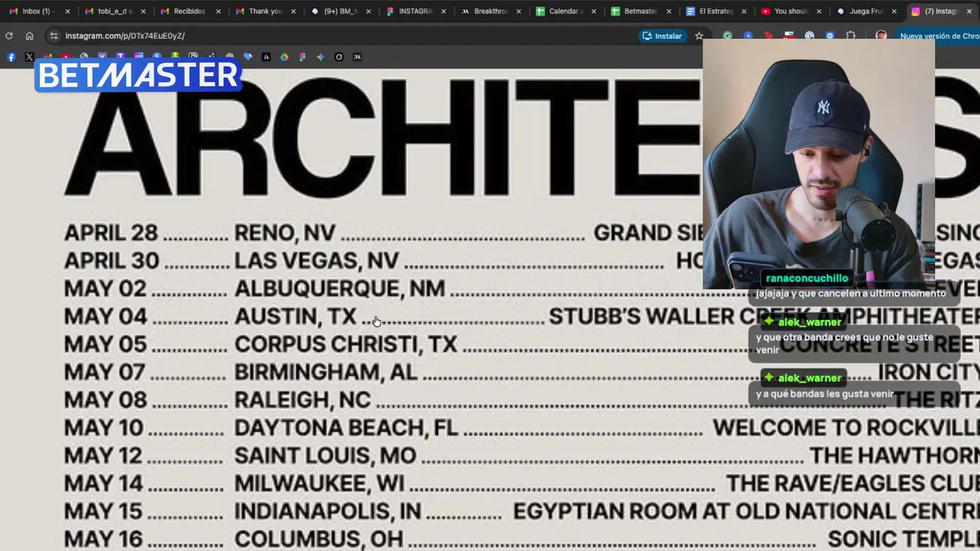This screenshot has width=980, height=551.
Task: Click the COLUMBUS, OH city text
Action: point(318,539)
